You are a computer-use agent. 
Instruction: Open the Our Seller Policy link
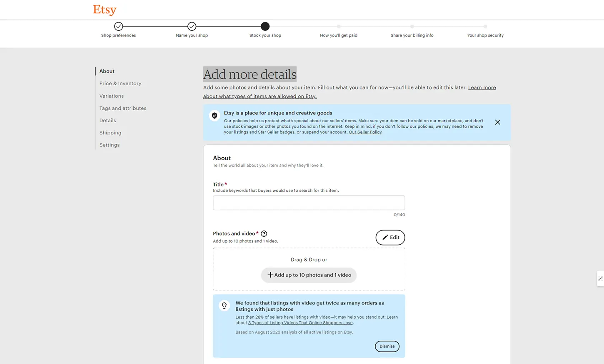tap(365, 132)
